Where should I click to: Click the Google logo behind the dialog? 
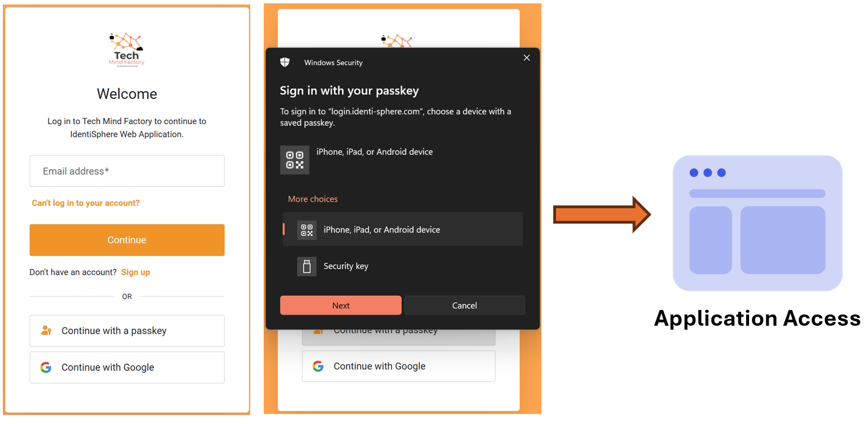coord(318,366)
